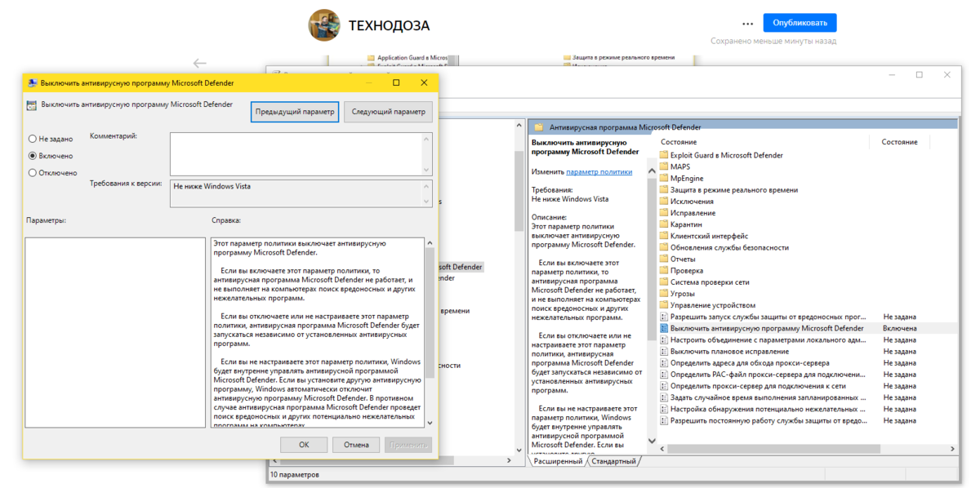Select the Система проверки сети folder icon
Viewport: 980px width, 488px height.
(664, 282)
